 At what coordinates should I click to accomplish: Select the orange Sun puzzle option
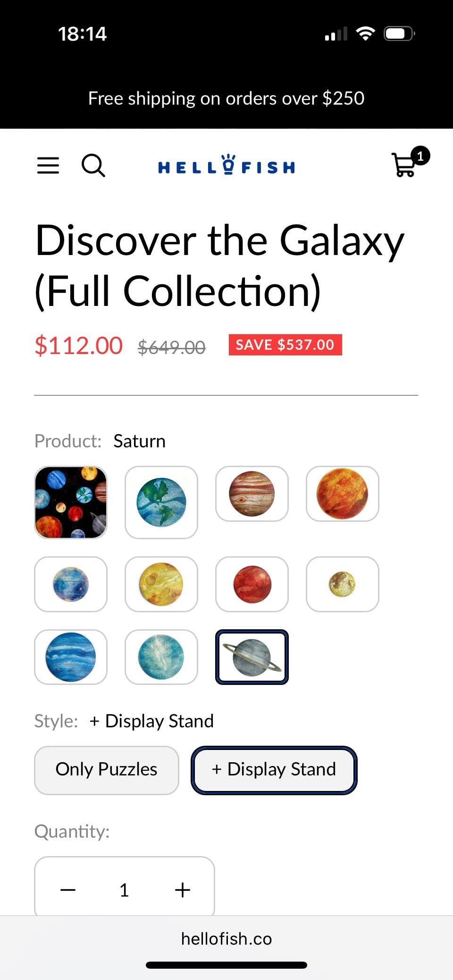coord(343,494)
